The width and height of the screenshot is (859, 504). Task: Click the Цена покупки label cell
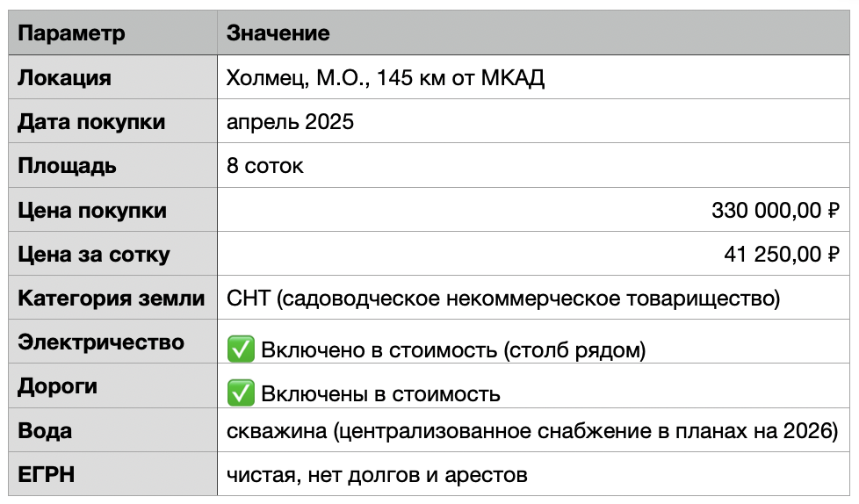pyautogui.click(x=112, y=210)
